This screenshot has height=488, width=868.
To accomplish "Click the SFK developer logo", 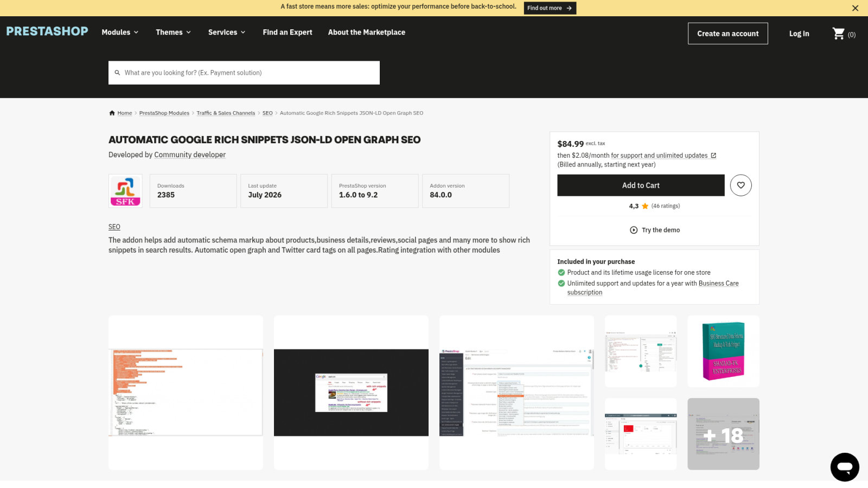I will (x=125, y=191).
